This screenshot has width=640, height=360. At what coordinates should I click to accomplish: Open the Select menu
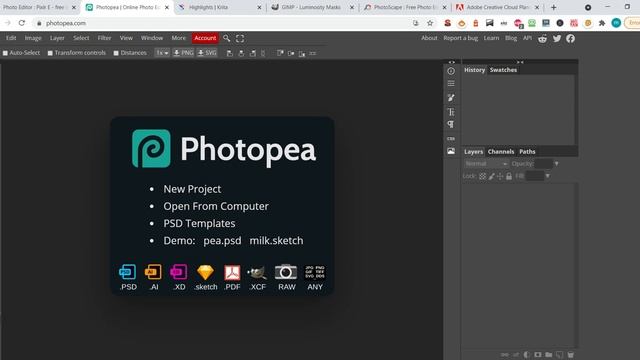pos(81,38)
